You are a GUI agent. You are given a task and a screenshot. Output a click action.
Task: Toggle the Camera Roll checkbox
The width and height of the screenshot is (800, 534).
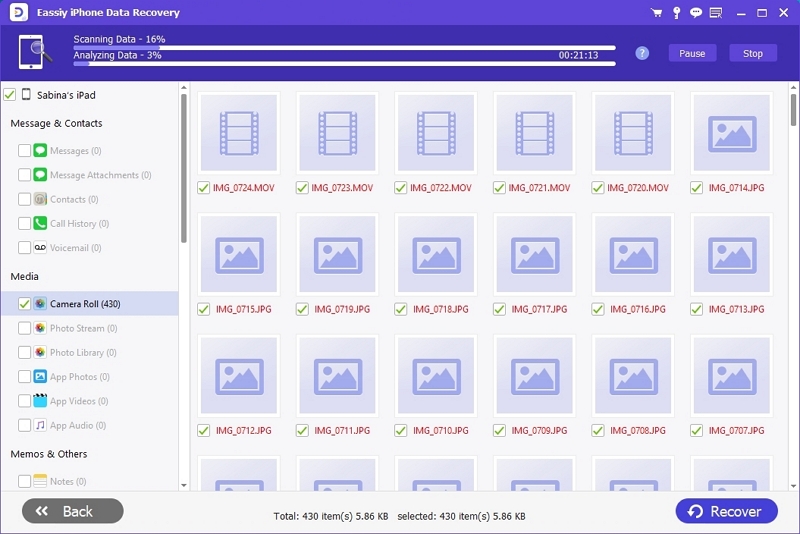coord(24,303)
